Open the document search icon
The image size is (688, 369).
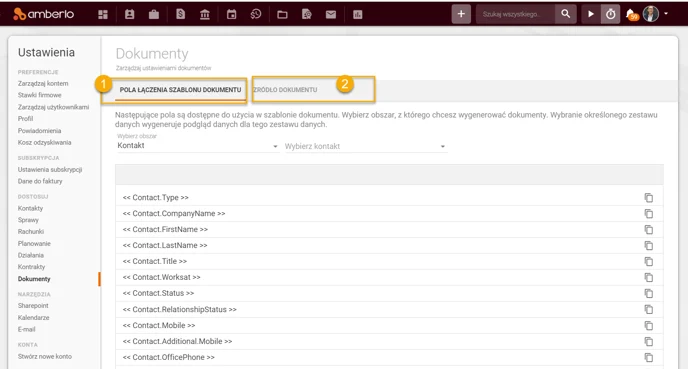click(x=307, y=14)
